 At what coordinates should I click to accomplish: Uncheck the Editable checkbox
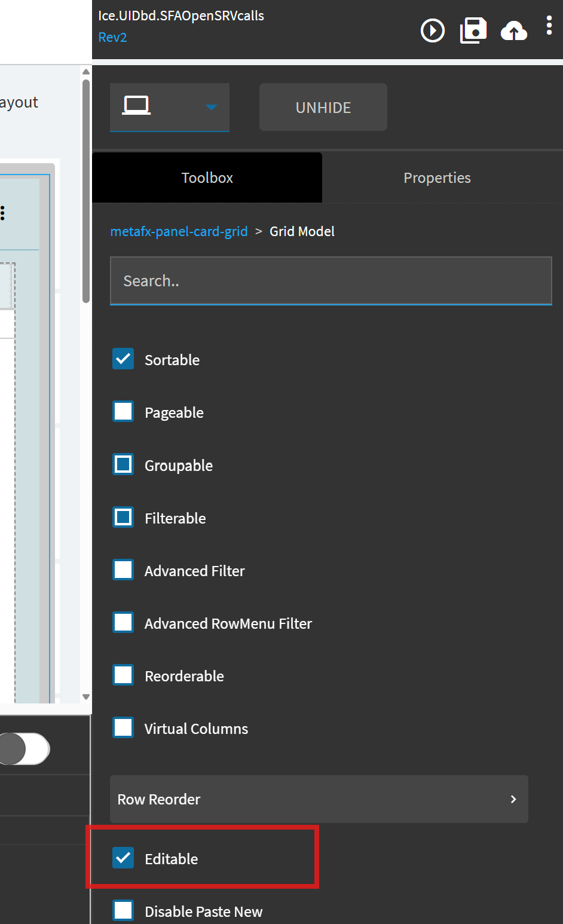pyautogui.click(x=123, y=858)
